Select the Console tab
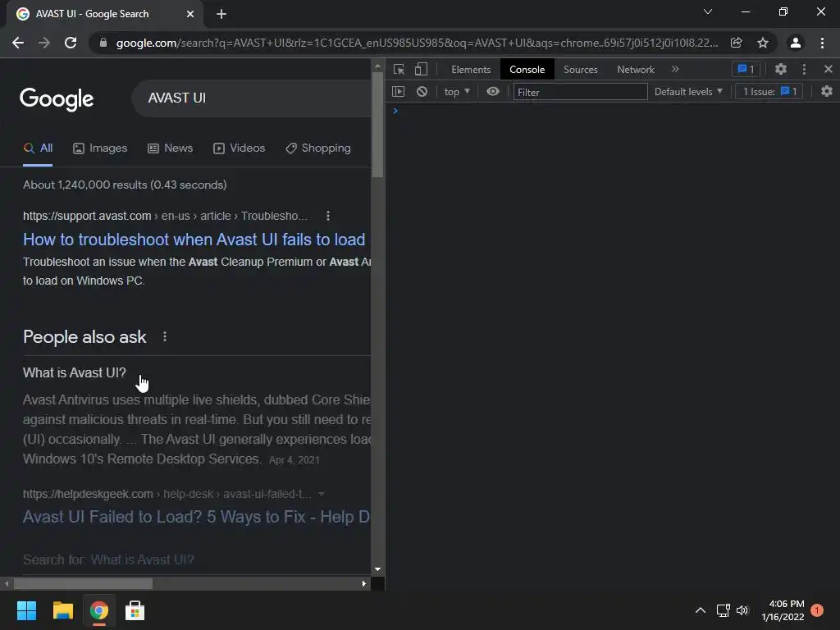 [x=527, y=70]
